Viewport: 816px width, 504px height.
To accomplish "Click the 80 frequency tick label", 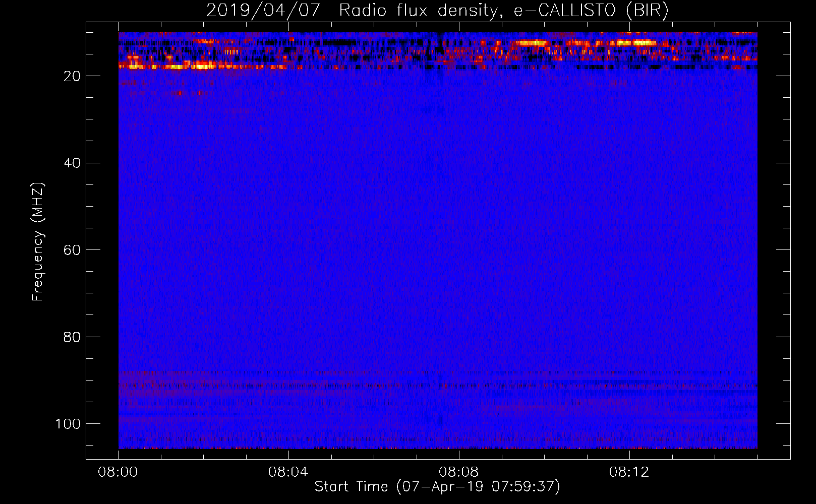I will (x=73, y=337).
